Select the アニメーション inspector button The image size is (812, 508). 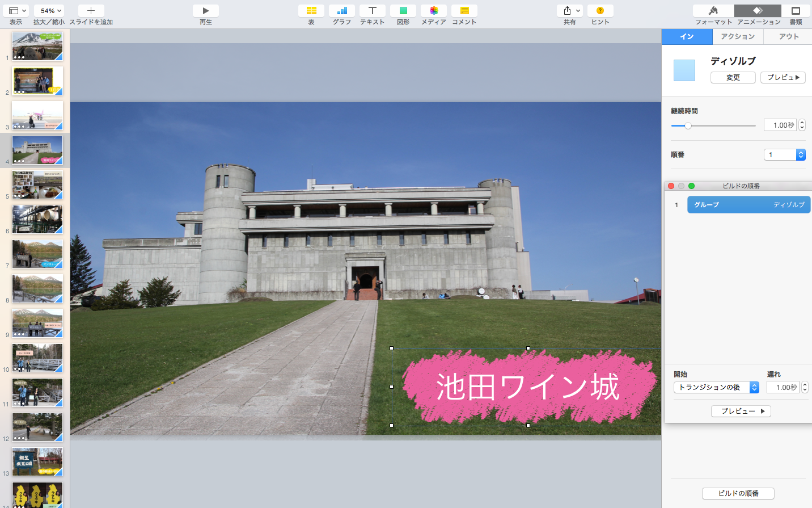coord(758,11)
